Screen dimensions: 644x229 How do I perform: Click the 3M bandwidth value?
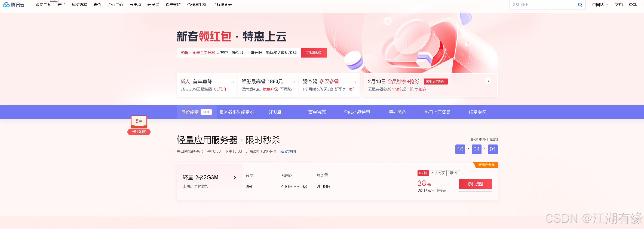tap(249, 186)
